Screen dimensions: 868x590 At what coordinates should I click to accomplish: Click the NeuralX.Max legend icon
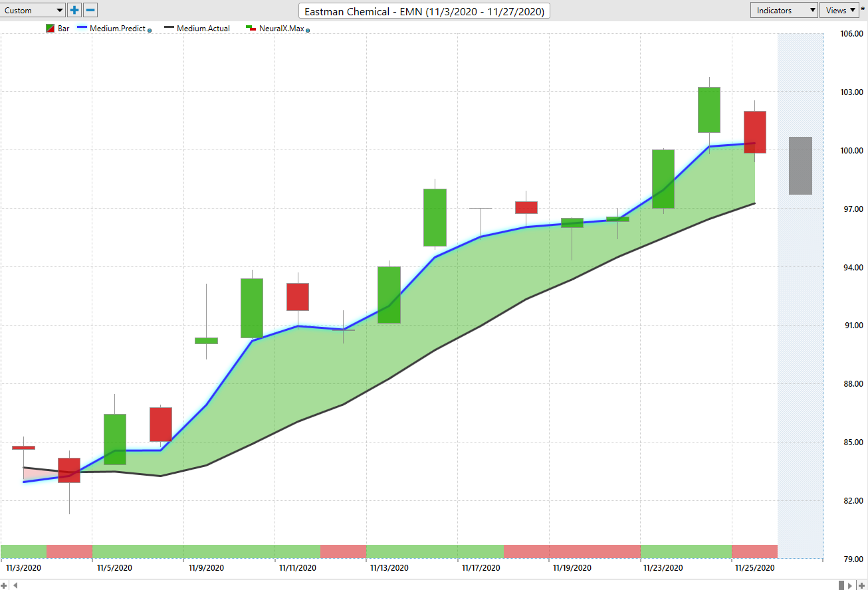(251, 29)
